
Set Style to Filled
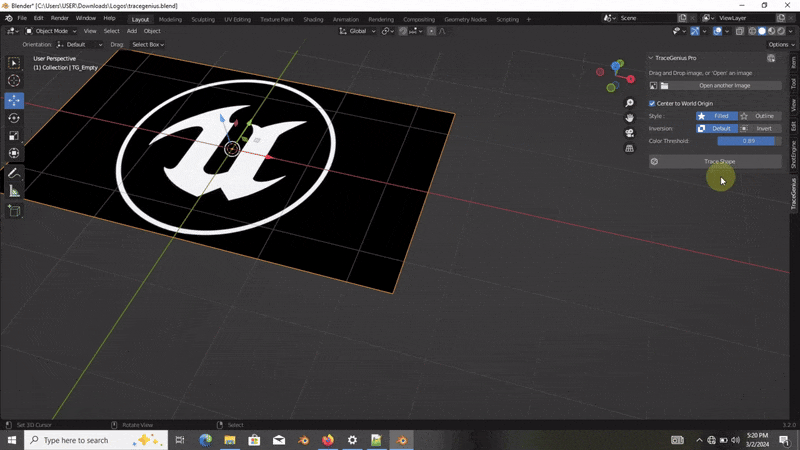[717, 116]
